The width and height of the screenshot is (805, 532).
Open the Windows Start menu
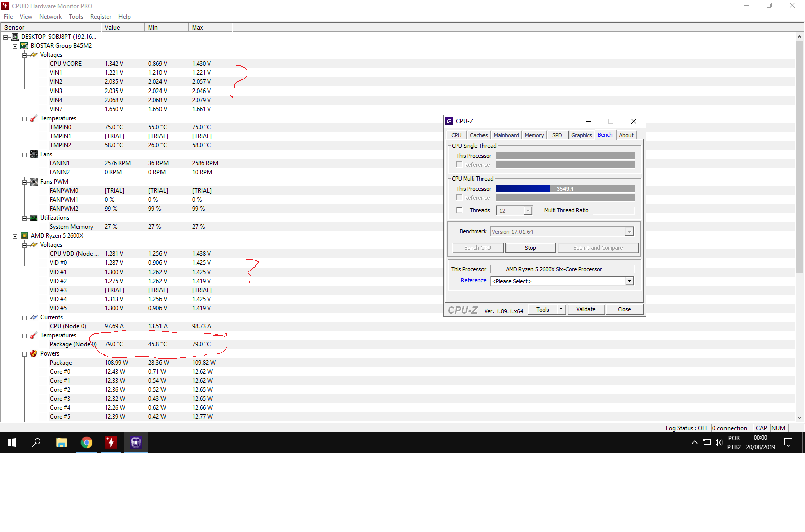(12, 442)
